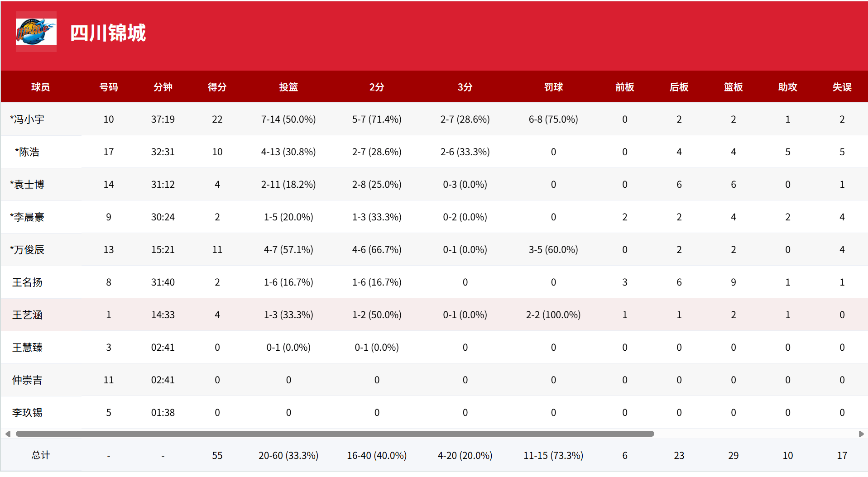868x477 pixels.
Task: Click 万俊辰's minutes value 15:21
Action: (163, 250)
